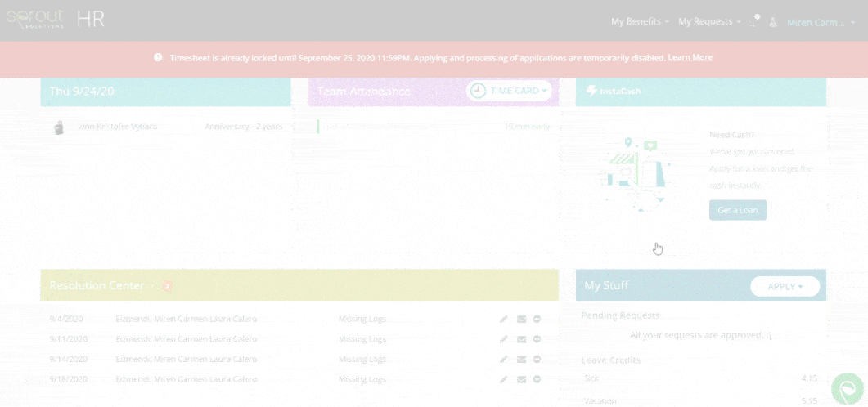Email about the 9/11/2020 missing logs
The height and width of the screenshot is (407, 868).
[521, 339]
